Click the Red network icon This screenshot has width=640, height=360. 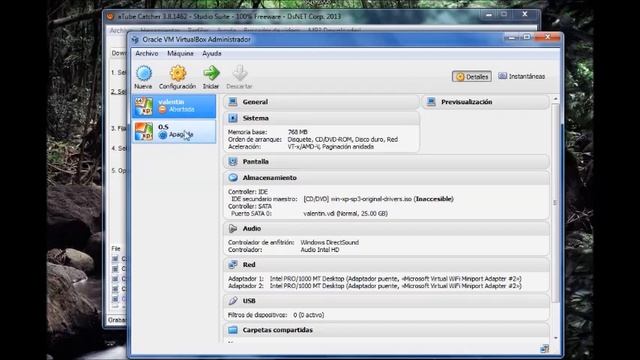(233, 264)
